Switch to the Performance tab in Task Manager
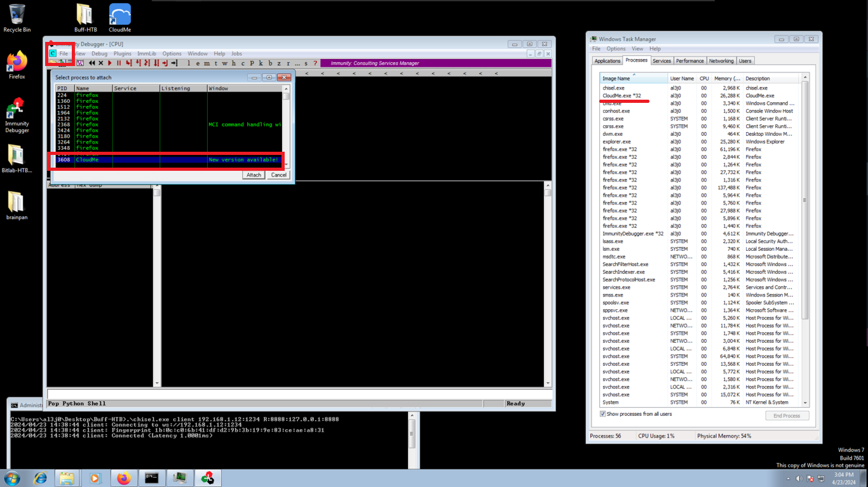The height and width of the screenshot is (487, 868). [689, 61]
